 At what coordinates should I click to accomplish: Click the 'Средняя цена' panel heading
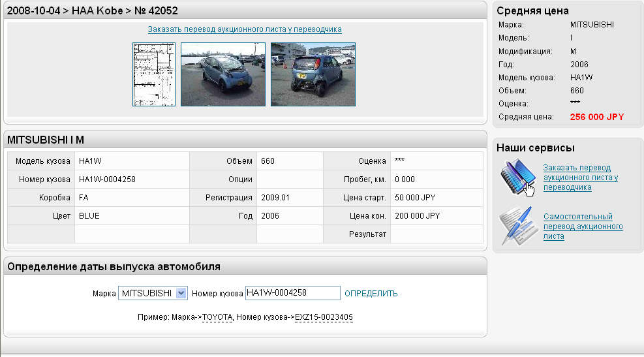[x=532, y=10]
